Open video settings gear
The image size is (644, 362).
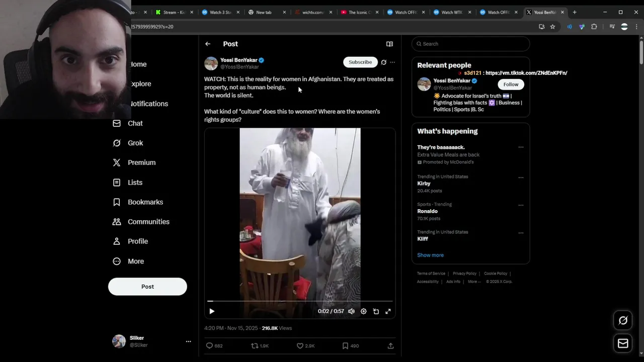(364, 311)
